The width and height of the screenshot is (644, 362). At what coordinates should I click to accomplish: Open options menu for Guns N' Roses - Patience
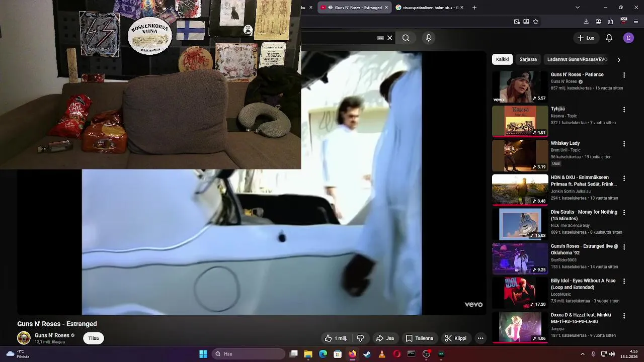pyautogui.click(x=624, y=75)
